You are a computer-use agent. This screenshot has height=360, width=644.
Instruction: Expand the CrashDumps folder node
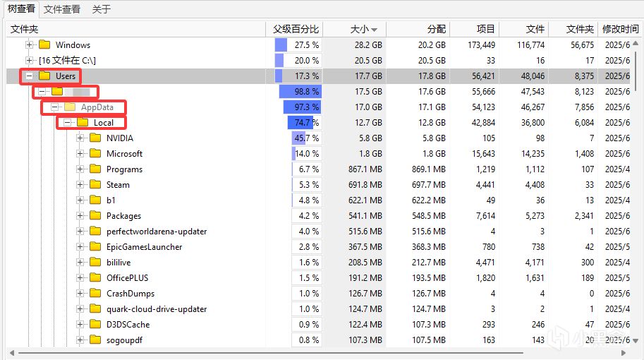tap(80, 294)
